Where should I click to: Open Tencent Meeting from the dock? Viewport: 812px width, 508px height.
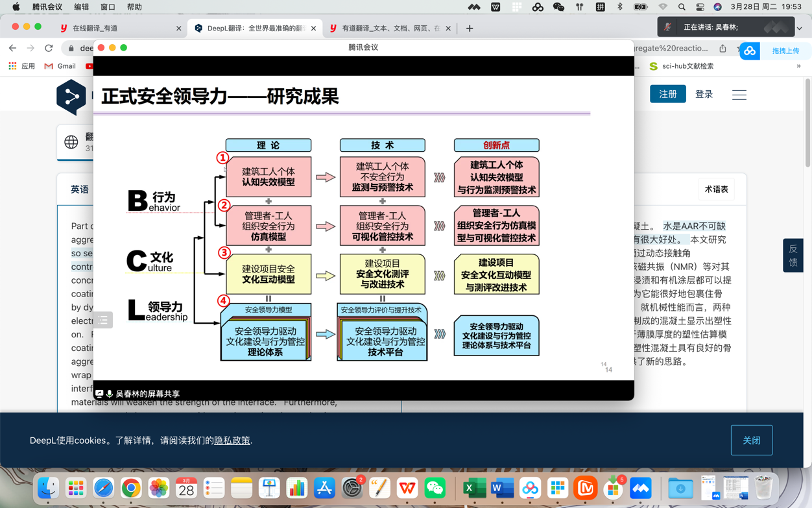641,488
